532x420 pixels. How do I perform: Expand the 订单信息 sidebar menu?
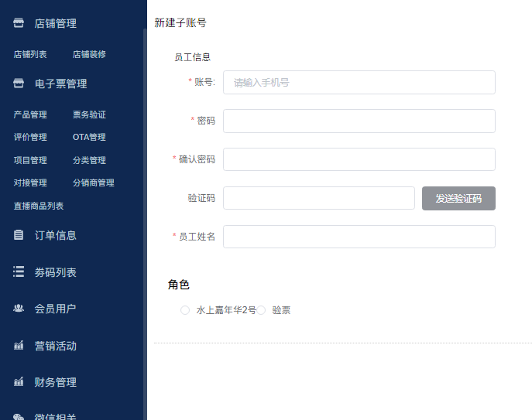55,235
